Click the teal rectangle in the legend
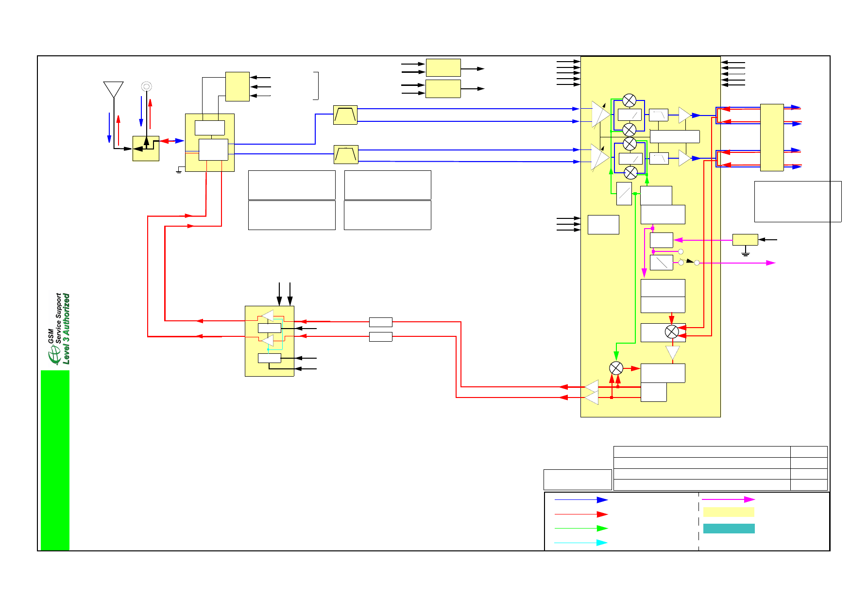Screen dimensions: 868x613 729,529
